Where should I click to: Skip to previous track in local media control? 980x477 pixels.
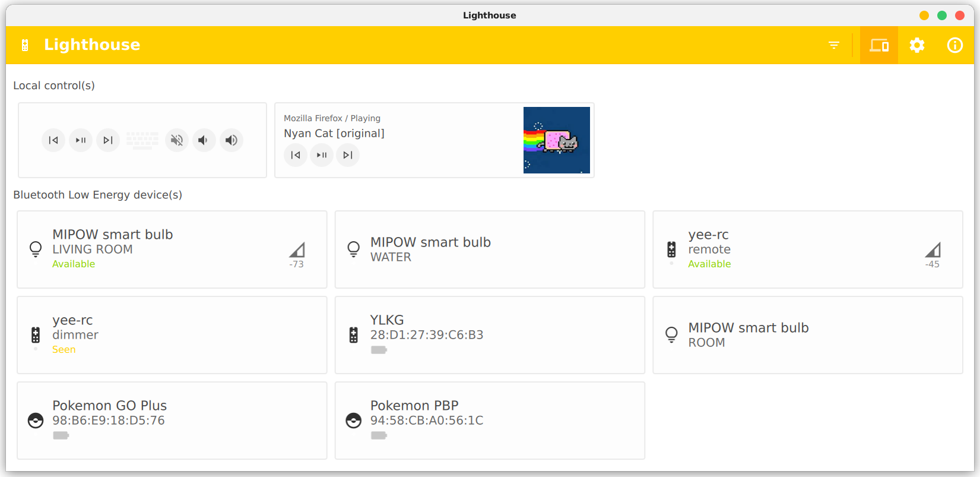point(53,140)
